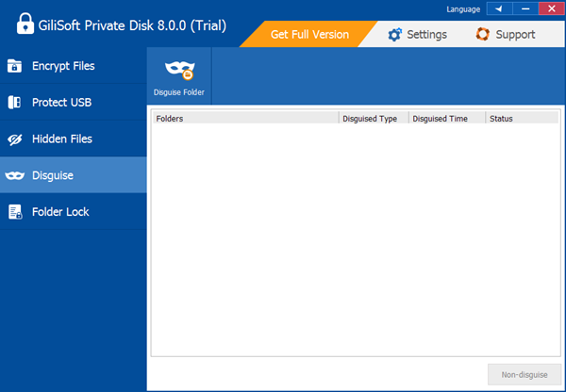Click the Disguise Folder toolbar mask icon
This screenshot has width=566, height=392.
[x=180, y=70]
